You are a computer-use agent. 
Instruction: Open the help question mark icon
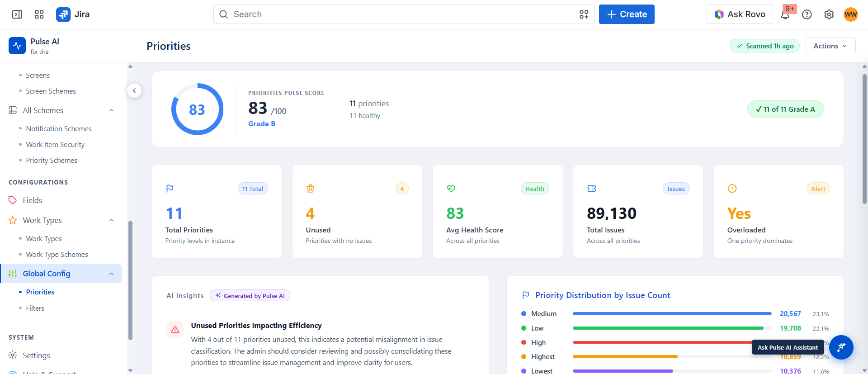[x=807, y=14]
